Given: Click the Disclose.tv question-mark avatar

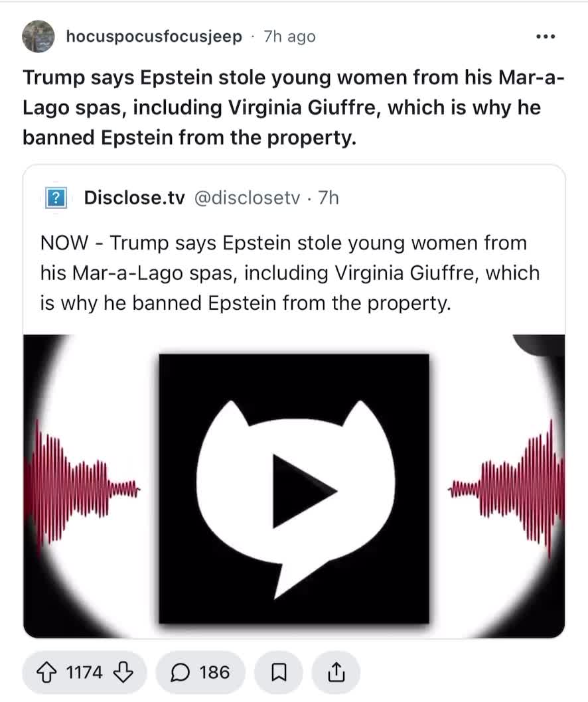Looking at the screenshot, I should [x=57, y=198].
